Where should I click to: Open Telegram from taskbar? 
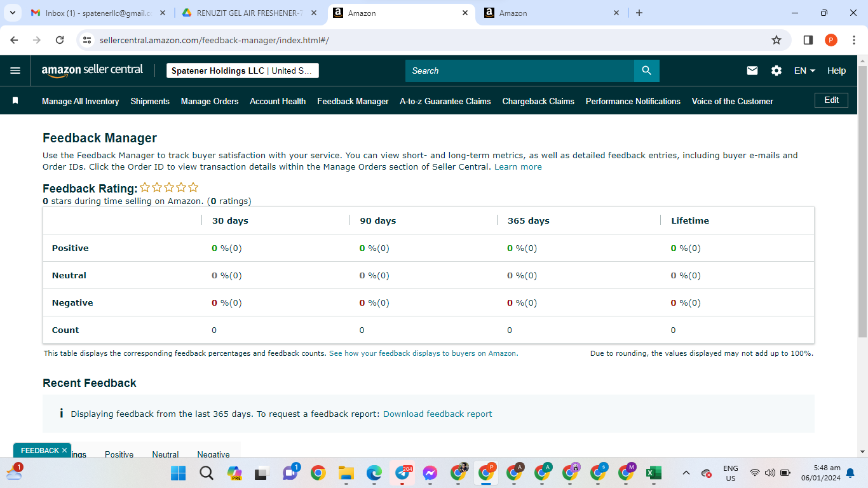[402, 473]
